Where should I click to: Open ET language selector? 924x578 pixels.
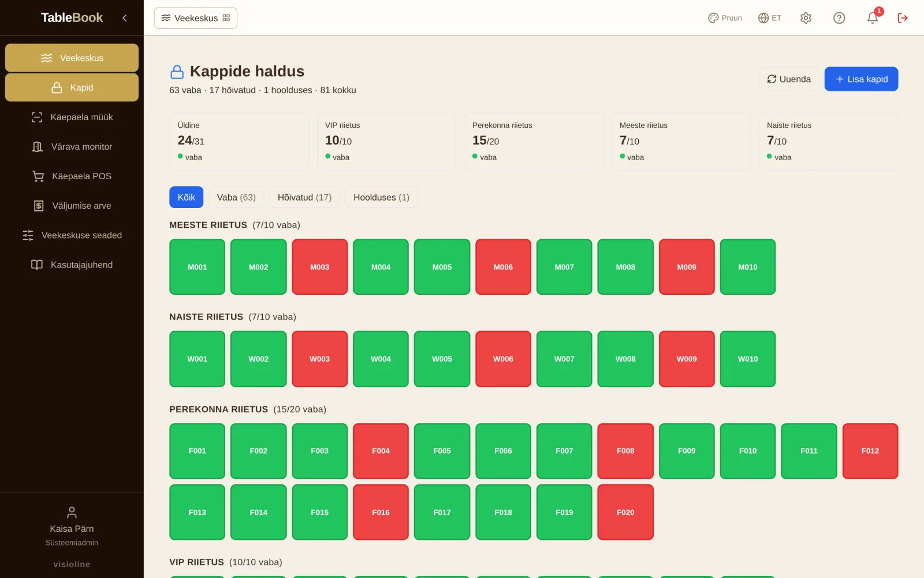[770, 18]
